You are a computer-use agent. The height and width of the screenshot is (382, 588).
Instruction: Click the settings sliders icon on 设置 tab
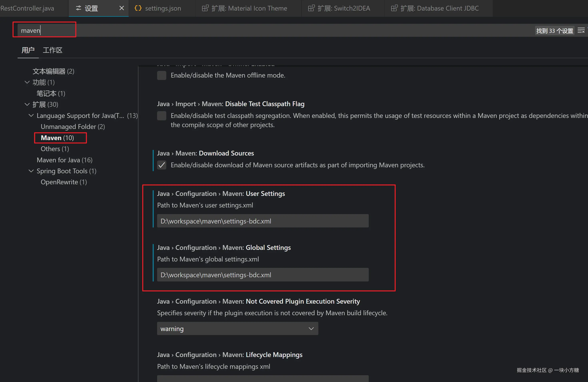[x=78, y=8]
